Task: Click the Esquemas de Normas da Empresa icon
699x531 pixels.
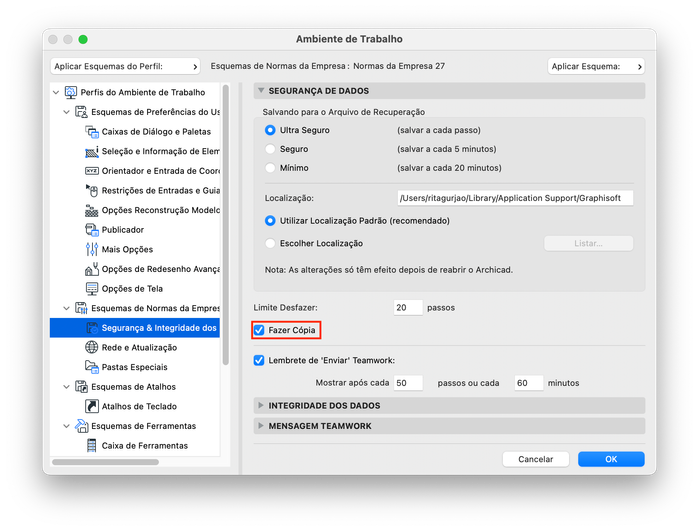Action: pyautogui.click(x=81, y=308)
